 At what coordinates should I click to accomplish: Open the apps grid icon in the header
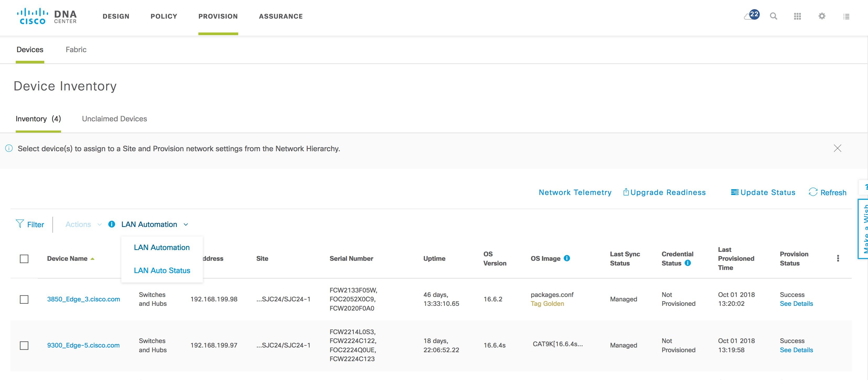798,16
